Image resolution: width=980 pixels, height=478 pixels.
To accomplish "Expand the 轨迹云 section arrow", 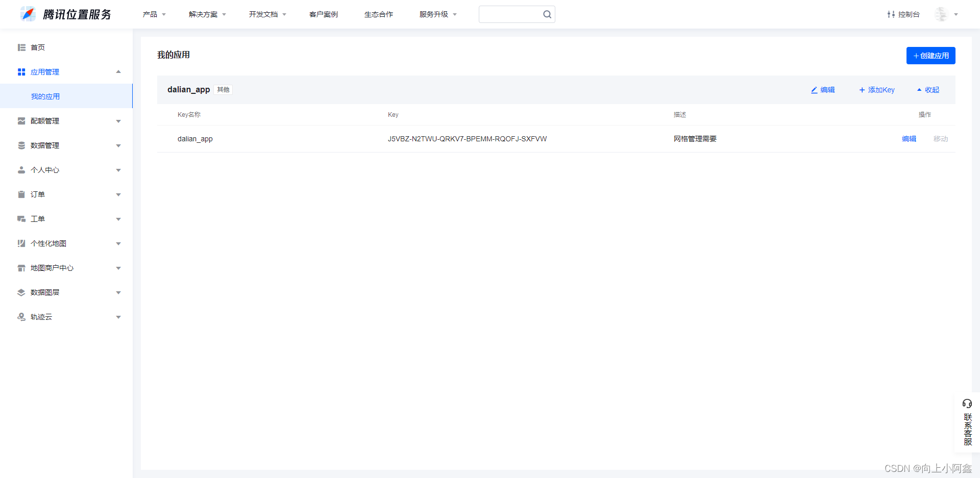I will (118, 317).
